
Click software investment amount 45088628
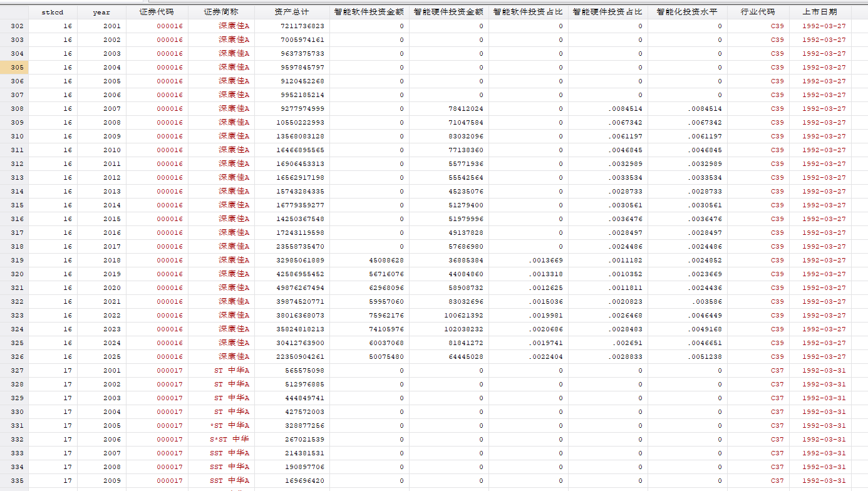pos(369,260)
